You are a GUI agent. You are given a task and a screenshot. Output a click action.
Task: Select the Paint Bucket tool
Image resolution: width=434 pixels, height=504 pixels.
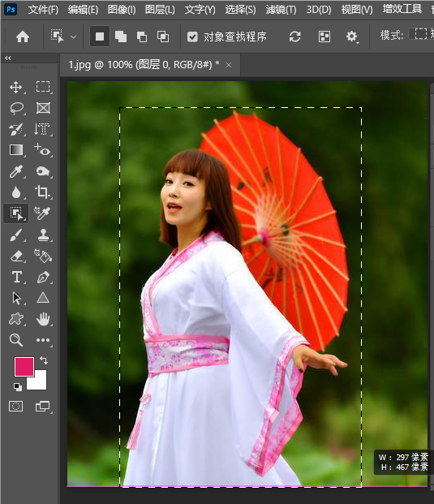43,256
